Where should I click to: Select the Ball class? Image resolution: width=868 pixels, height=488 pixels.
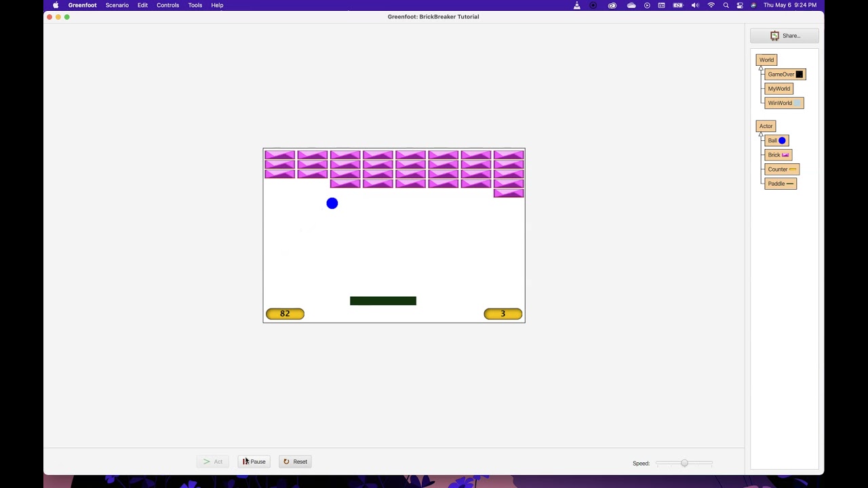[776, 140]
